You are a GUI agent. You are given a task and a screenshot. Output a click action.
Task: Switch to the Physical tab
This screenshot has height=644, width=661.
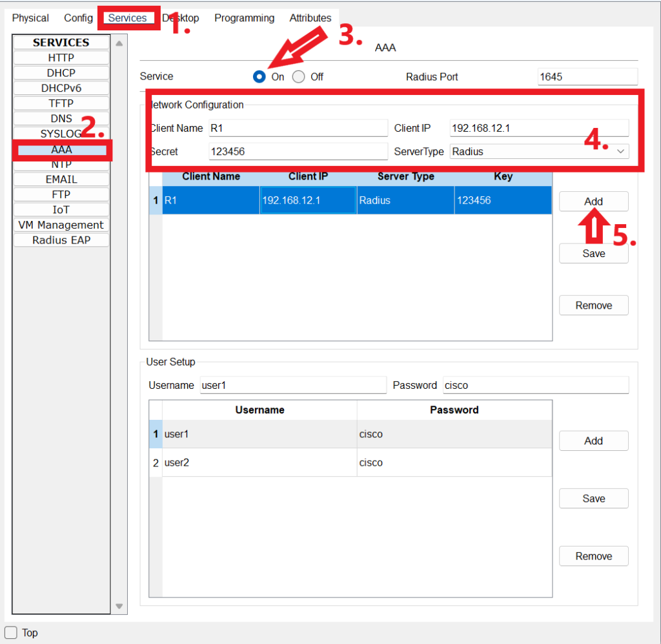(x=30, y=18)
